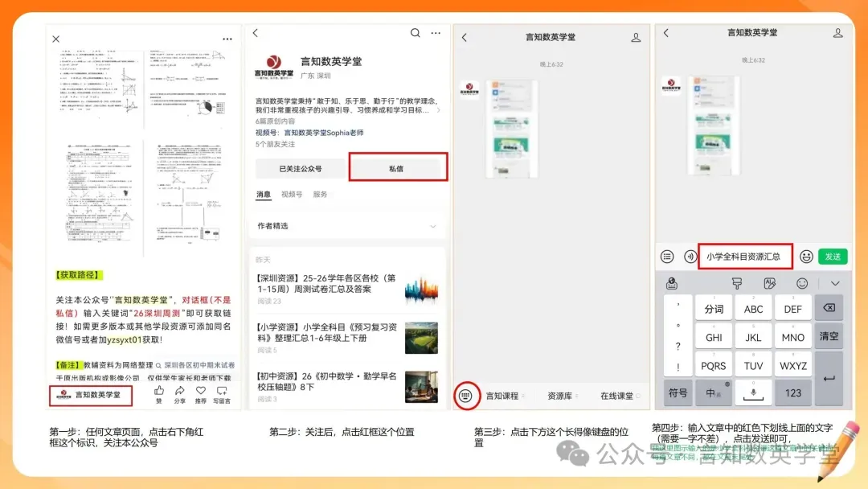Viewport: 868px width, 489px height.
Task: Go back from the chat showing the keyboard
Action: [666, 33]
